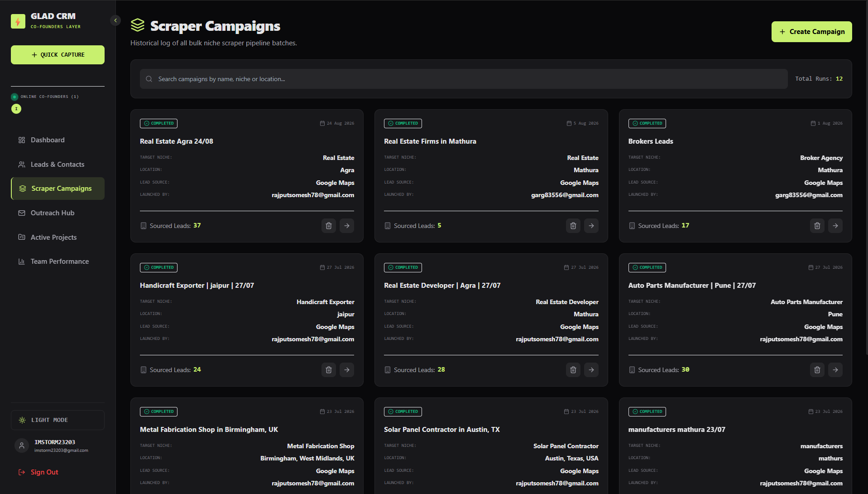Viewport: 868px width, 494px height.
Task: Open Real Estate Firms in Mathura arrow
Action: tap(591, 226)
